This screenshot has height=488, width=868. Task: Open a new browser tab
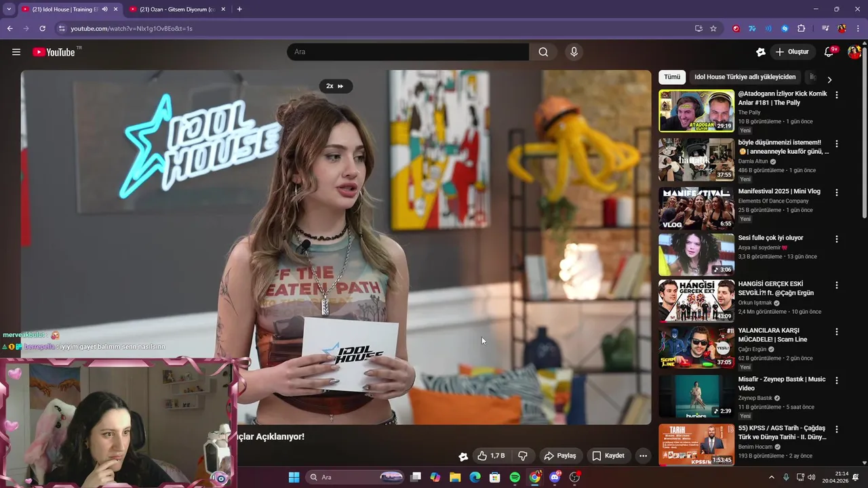(x=239, y=9)
